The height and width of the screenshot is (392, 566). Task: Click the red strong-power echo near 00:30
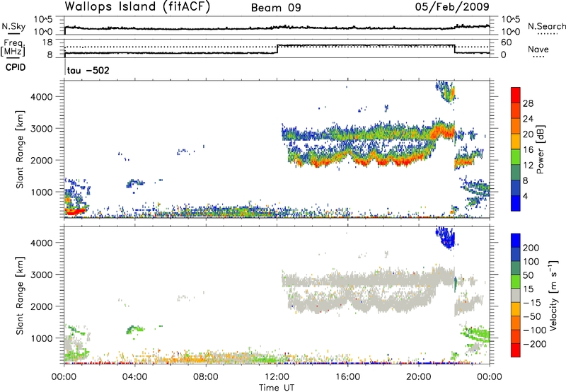coord(74,211)
